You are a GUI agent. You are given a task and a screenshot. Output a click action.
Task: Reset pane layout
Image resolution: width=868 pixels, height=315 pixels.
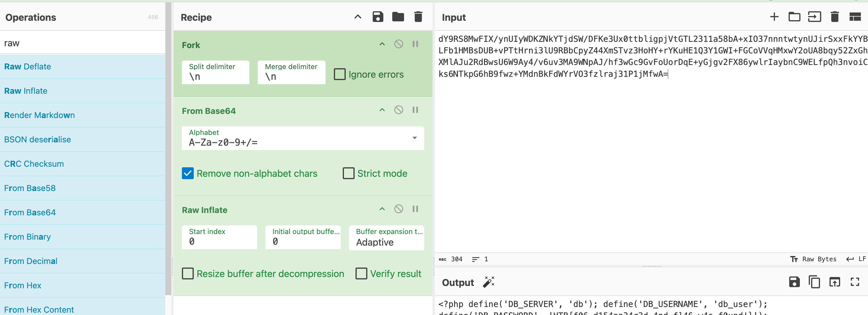pyautogui.click(x=855, y=17)
